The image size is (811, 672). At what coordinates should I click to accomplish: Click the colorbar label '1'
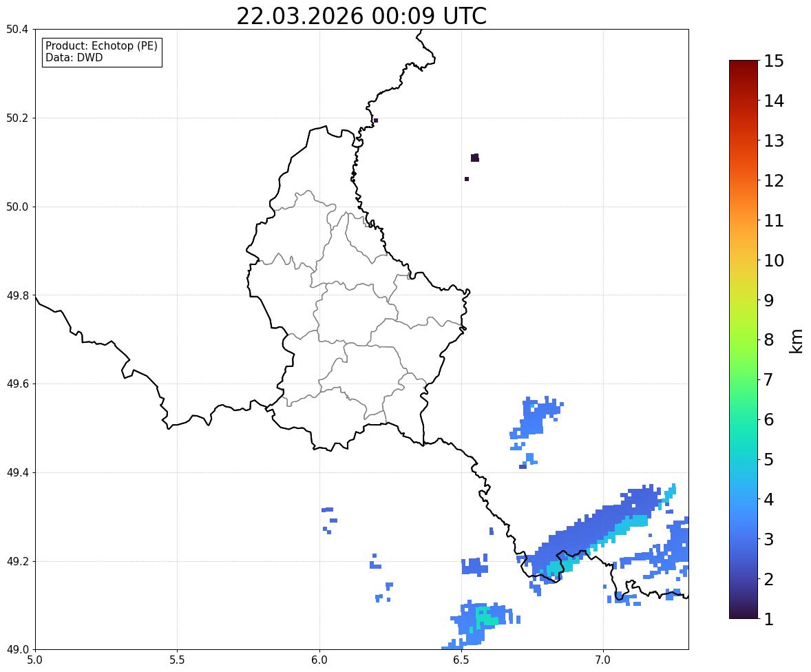(768, 619)
